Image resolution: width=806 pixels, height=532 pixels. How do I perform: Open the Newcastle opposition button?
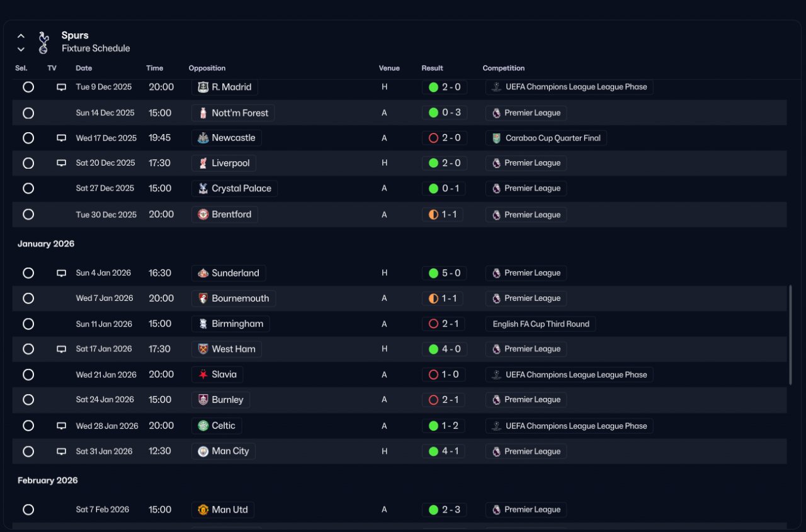(x=227, y=138)
